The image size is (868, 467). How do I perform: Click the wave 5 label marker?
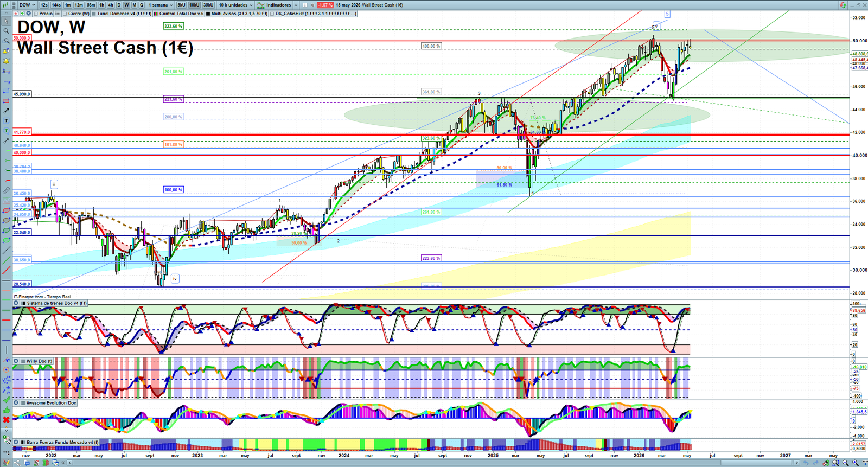point(667,14)
